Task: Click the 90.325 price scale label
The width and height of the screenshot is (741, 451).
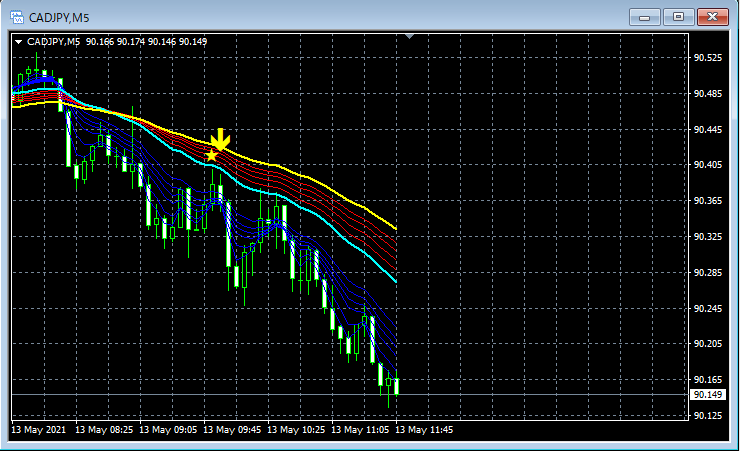Action: (707, 236)
